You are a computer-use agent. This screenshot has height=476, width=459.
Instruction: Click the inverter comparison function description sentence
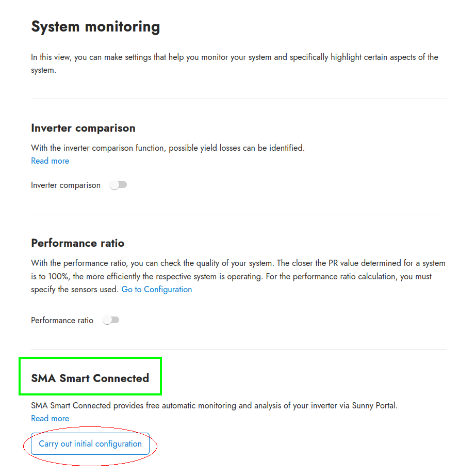[x=168, y=148]
